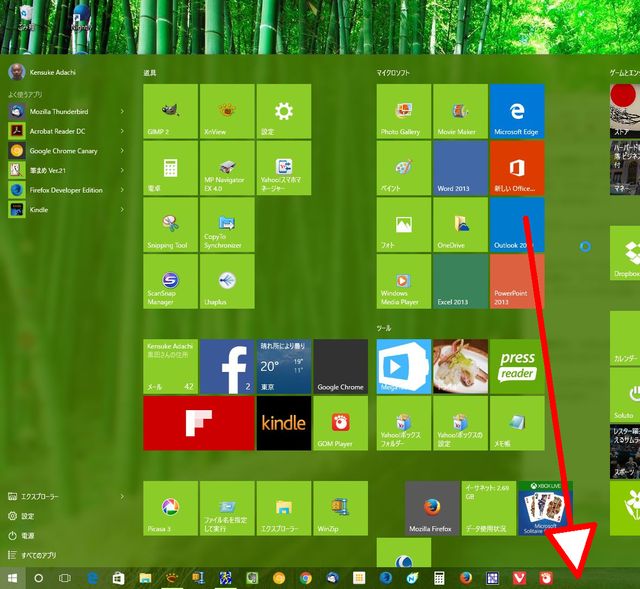Open Task View on the taskbar
Screen dimensions: 640x589
point(65,578)
